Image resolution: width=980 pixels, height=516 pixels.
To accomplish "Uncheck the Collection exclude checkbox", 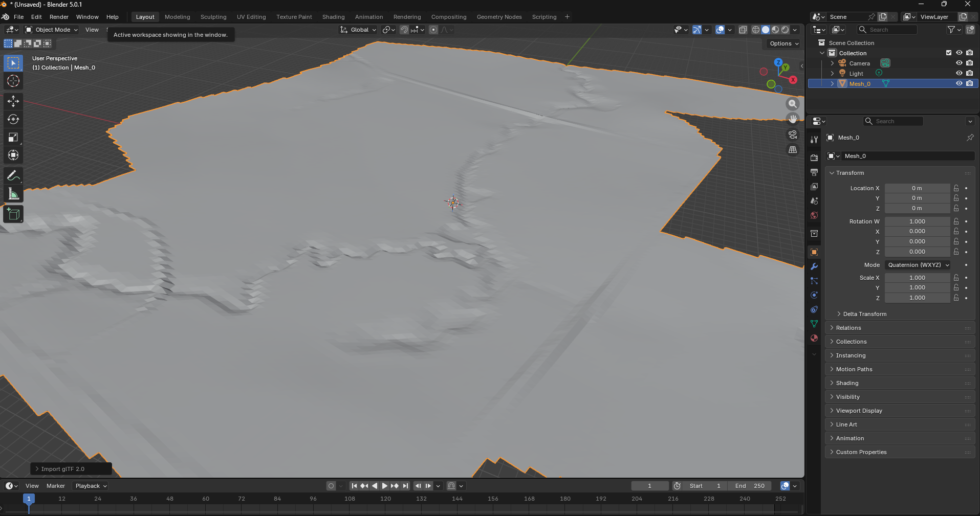I will click(949, 53).
